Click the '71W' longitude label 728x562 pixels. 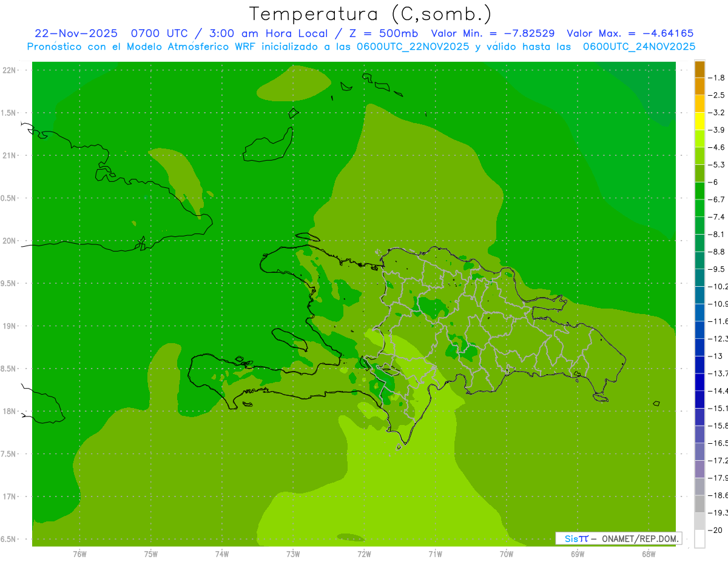pos(435,554)
